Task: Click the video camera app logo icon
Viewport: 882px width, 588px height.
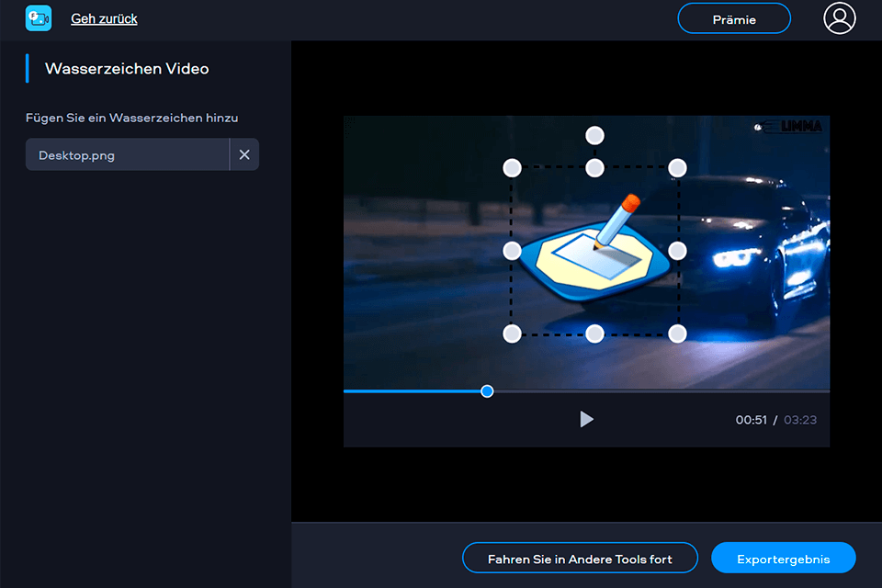Action: point(38,17)
